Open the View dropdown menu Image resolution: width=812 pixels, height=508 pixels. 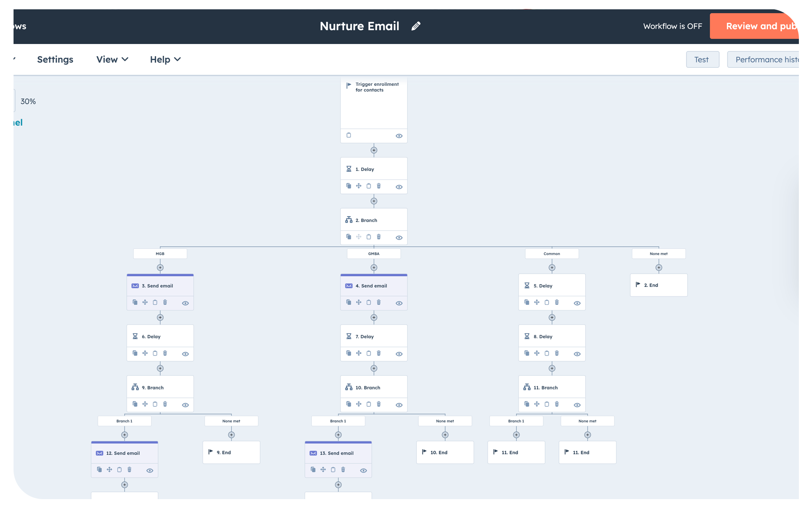point(112,59)
